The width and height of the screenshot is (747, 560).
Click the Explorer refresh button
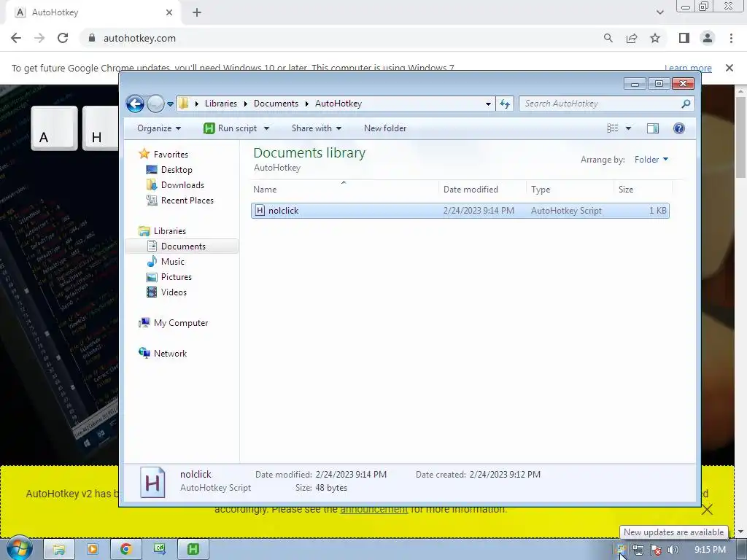(505, 104)
